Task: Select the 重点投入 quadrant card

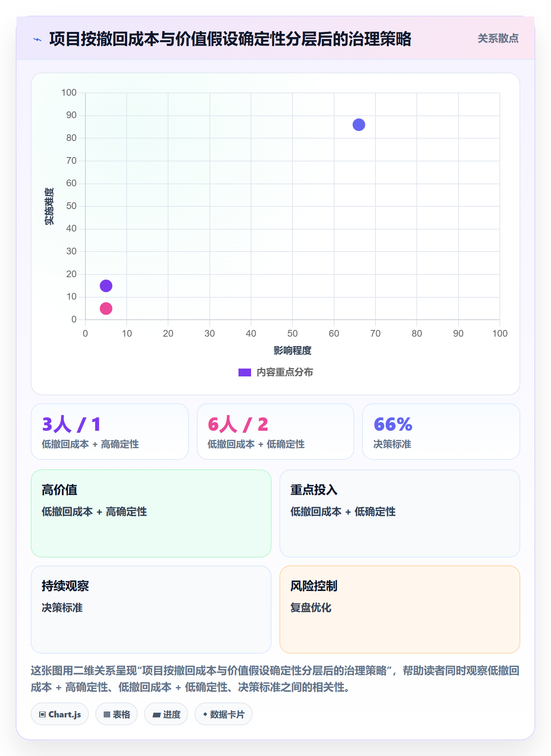Action: point(400,513)
